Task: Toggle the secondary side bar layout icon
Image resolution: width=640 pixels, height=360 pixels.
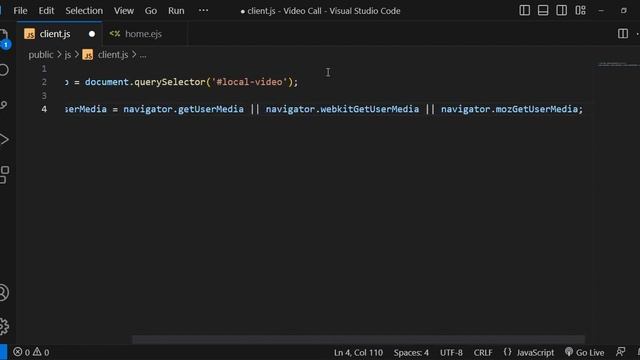Action: 561,11
